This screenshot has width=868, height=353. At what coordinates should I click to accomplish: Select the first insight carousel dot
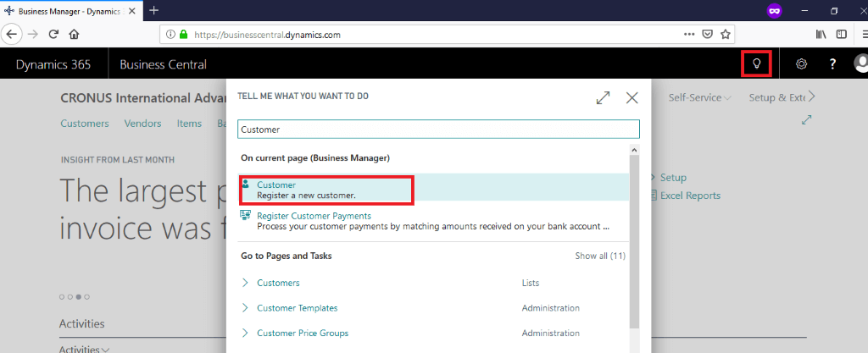click(61, 296)
